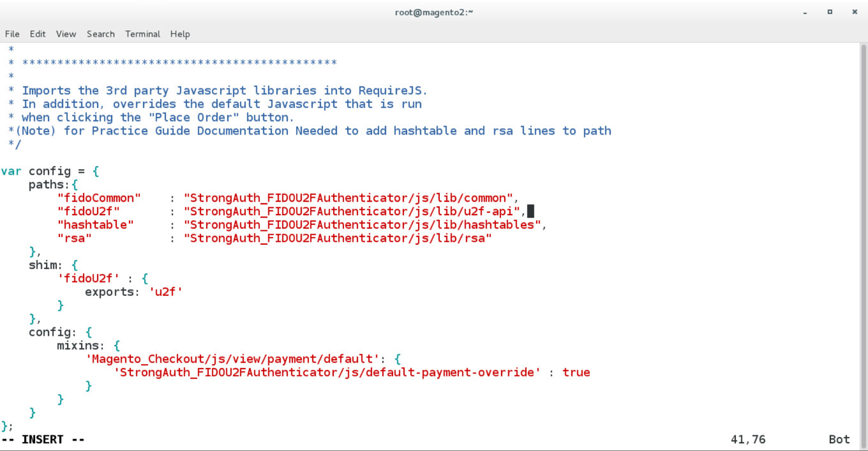Click the text "var config = {"
This screenshot has width=868, height=451.
(50, 172)
